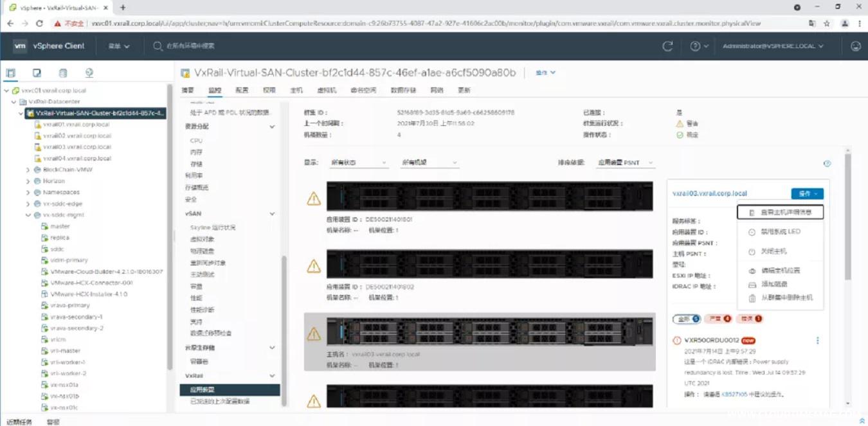This screenshot has width=868, height=426.
Task: Choose 禁用系统 LED from the actions menu
Action: point(780,231)
